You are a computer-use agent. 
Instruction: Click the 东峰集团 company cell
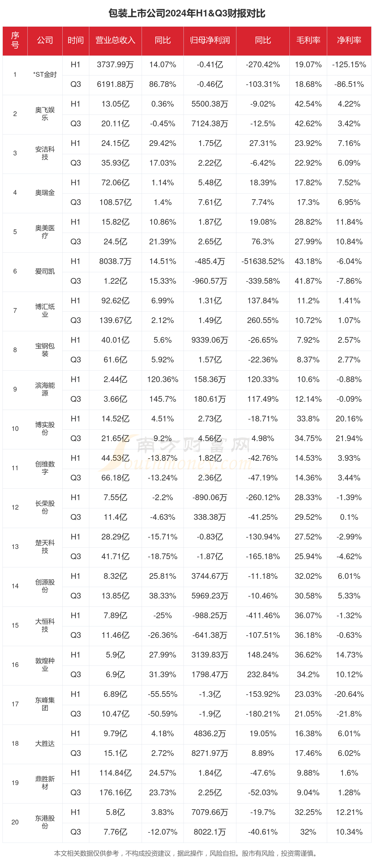pos(45,704)
